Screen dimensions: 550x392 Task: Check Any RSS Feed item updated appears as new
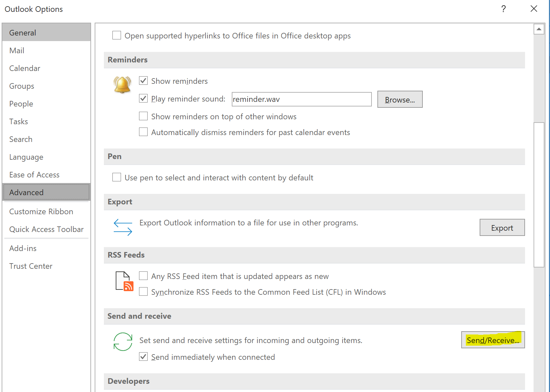pyautogui.click(x=143, y=276)
